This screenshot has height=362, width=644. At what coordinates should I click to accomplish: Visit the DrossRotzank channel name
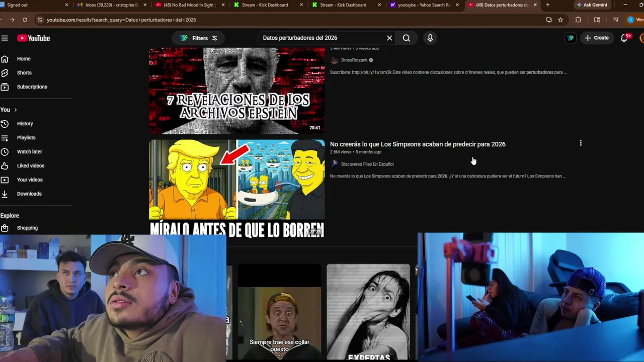354,60
